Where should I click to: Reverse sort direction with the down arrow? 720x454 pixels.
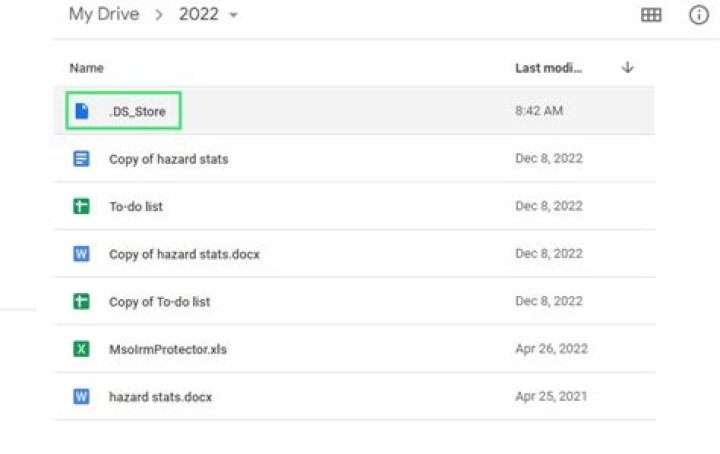click(628, 68)
